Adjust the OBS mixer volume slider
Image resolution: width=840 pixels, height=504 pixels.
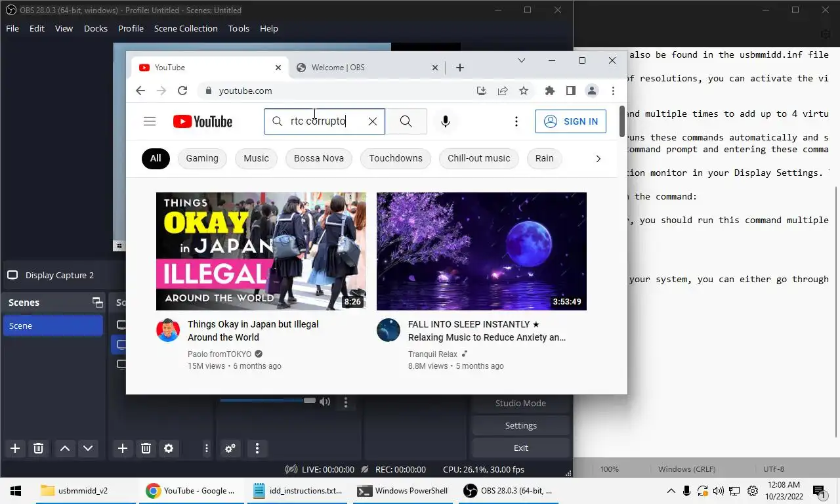coord(267,400)
